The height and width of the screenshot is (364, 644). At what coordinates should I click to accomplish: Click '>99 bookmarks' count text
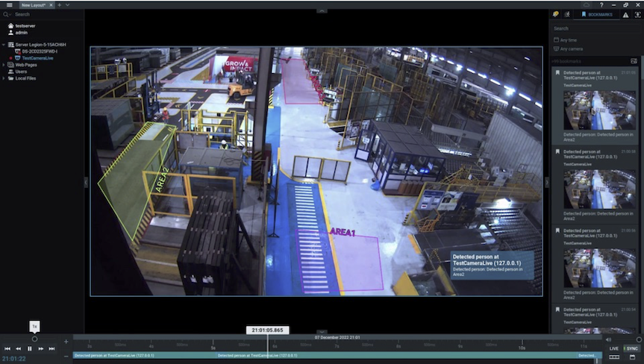pyautogui.click(x=566, y=61)
